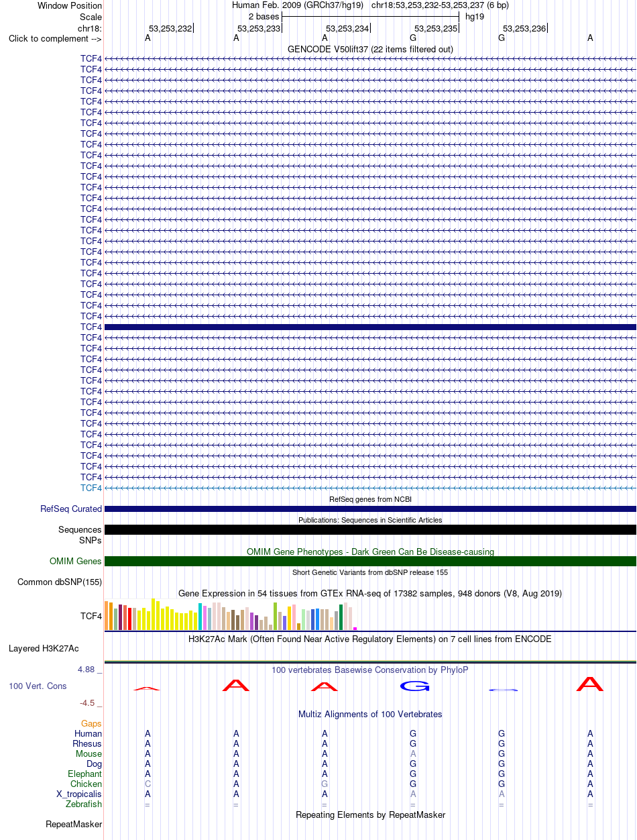Click the large blue G conservation logo
This screenshot has height=840, width=637.
pyautogui.click(x=414, y=686)
